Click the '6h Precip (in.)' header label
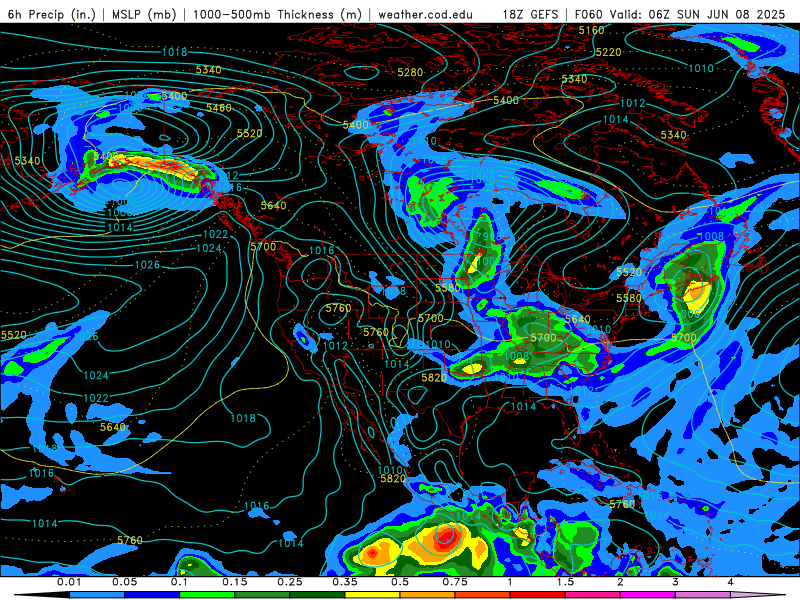This screenshot has height=600, width=800. click(52, 14)
